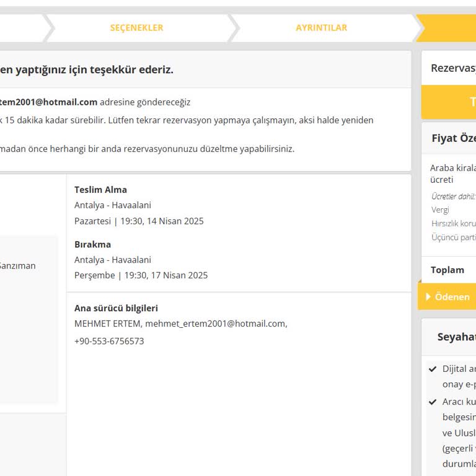Click the Bırakma heading

[x=92, y=244]
